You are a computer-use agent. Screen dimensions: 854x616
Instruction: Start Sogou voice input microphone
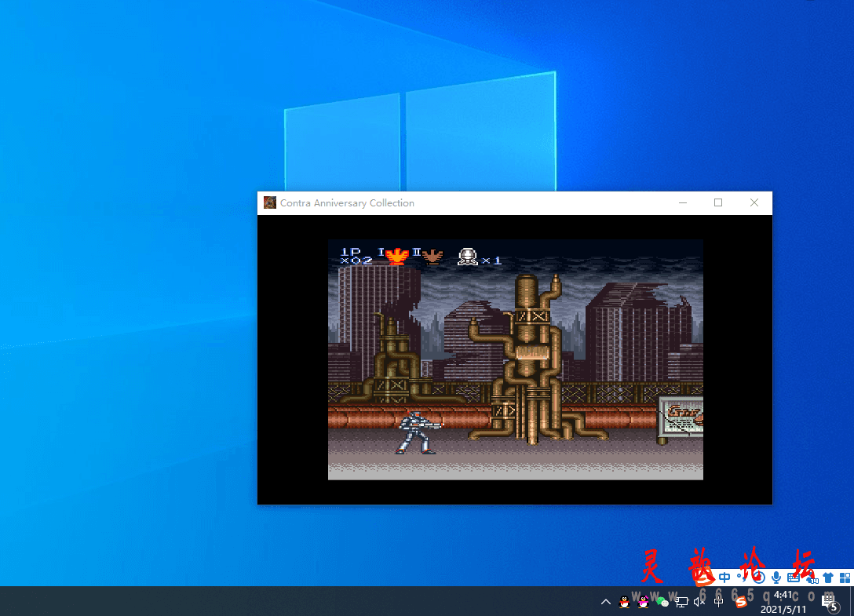coord(776,578)
